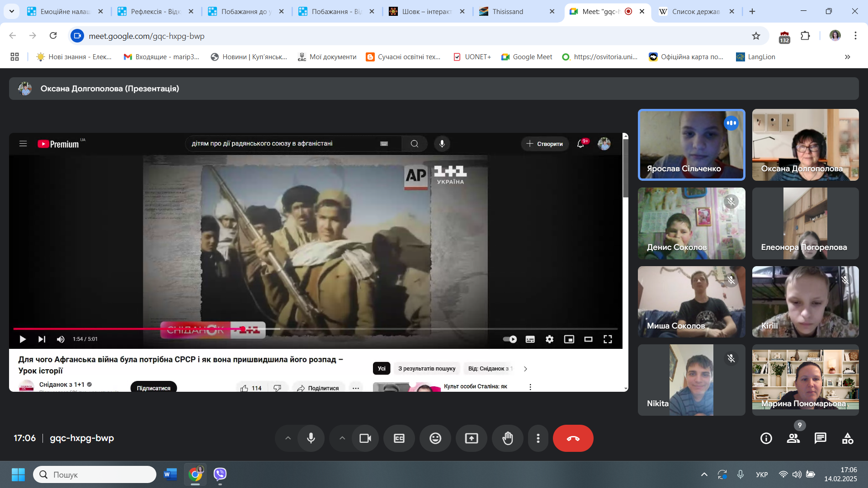Click the Windows Start button

(18, 474)
